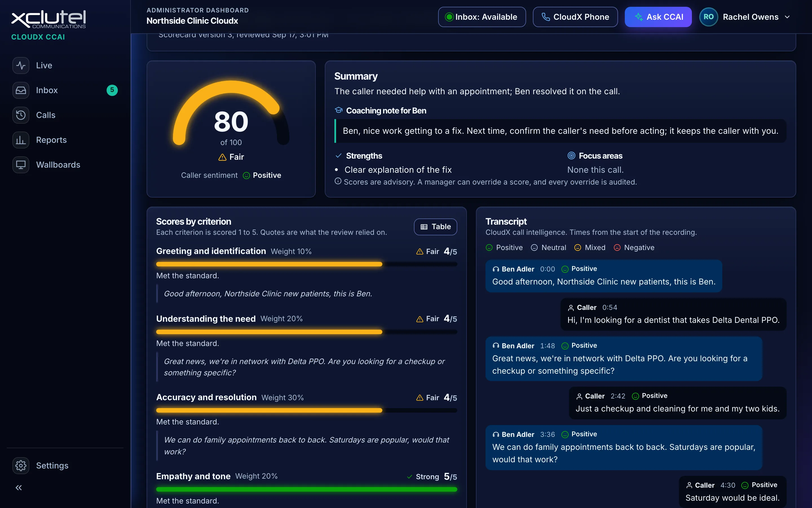Select the Negative sentiment legend item

(634, 248)
